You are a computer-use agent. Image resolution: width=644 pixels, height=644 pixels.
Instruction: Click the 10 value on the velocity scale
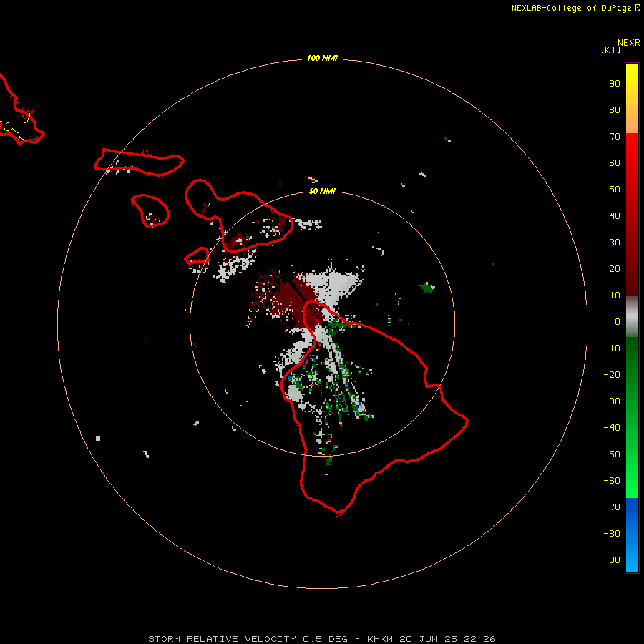[x=615, y=296]
